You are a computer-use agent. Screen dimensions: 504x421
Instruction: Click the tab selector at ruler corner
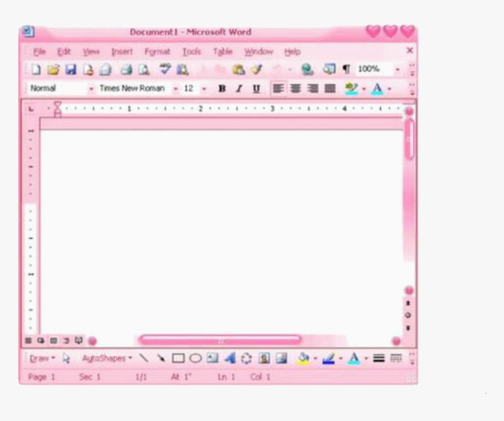pyautogui.click(x=31, y=109)
